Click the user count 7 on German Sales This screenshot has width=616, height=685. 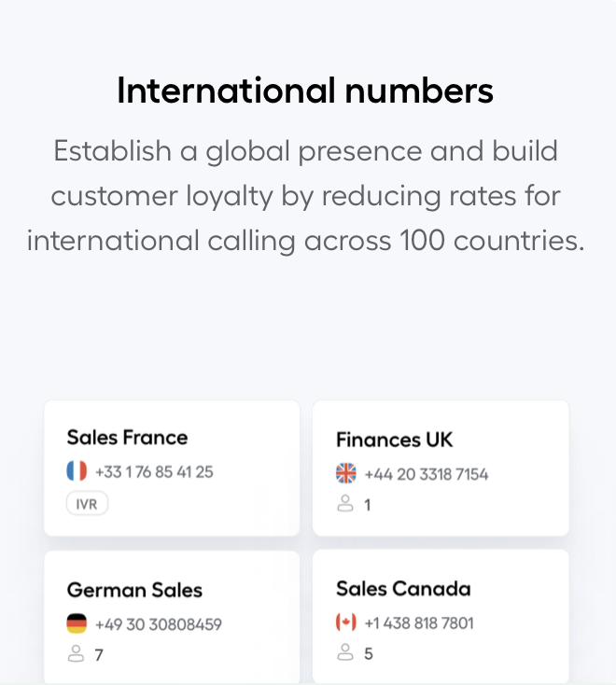point(99,655)
